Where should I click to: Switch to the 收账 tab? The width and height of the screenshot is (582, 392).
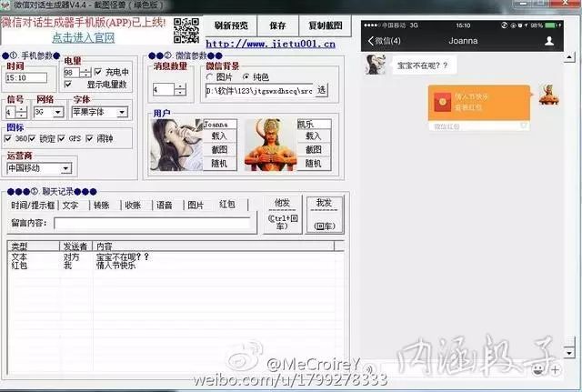click(x=133, y=206)
